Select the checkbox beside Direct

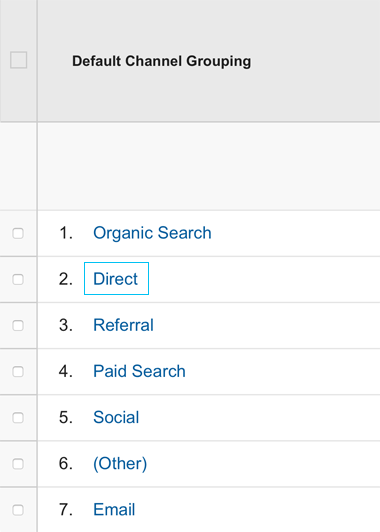pyautogui.click(x=18, y=280)
